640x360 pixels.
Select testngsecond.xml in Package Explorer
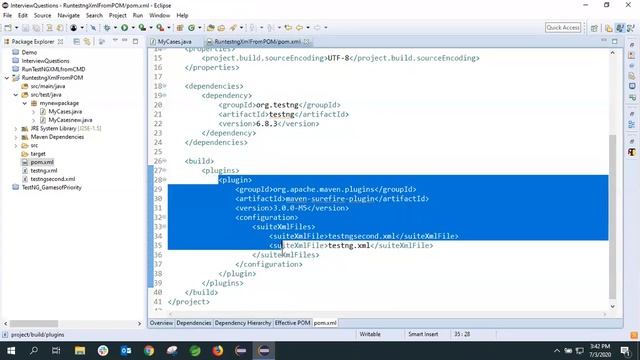pyautogui.click(x=53, y=179)
